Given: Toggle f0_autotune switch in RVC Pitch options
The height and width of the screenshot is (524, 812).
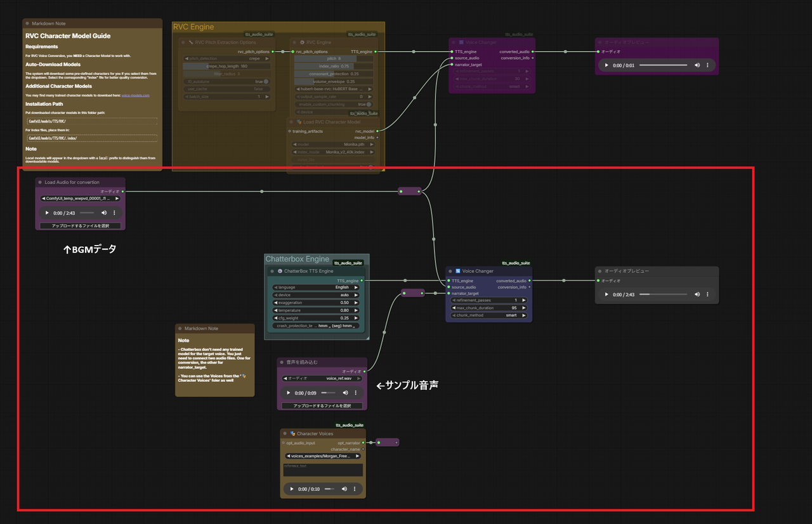Looking at the screenshot, I should click(266, 81).
